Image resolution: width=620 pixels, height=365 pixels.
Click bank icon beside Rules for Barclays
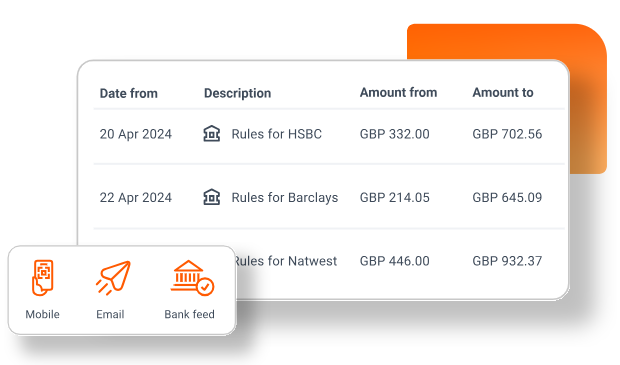(x=212, y=197)
